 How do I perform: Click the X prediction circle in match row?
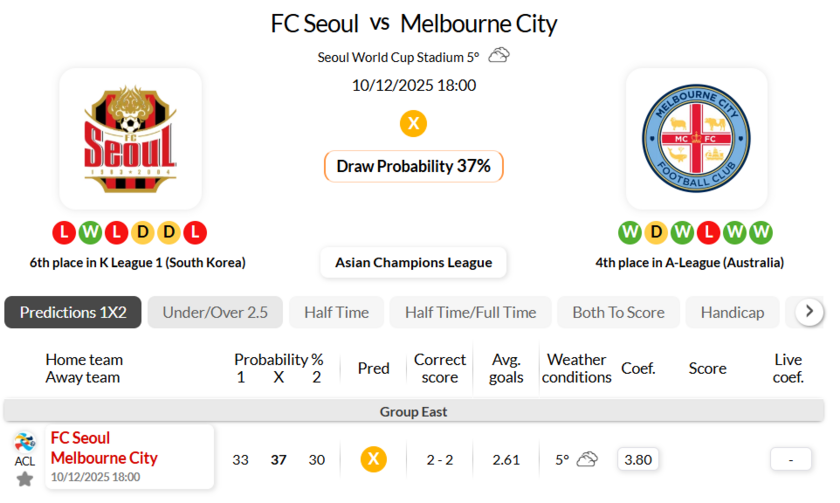[373, 459]
